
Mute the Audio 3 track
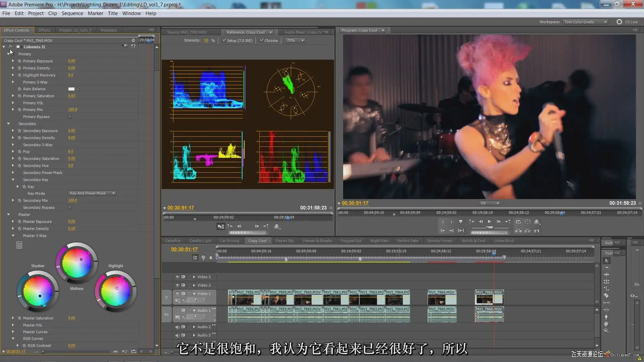pyautogui.click(x=177, y=335)
